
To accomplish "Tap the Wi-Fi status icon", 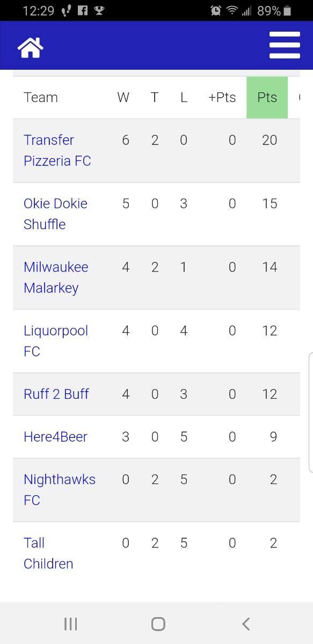I will coord(232,10).
